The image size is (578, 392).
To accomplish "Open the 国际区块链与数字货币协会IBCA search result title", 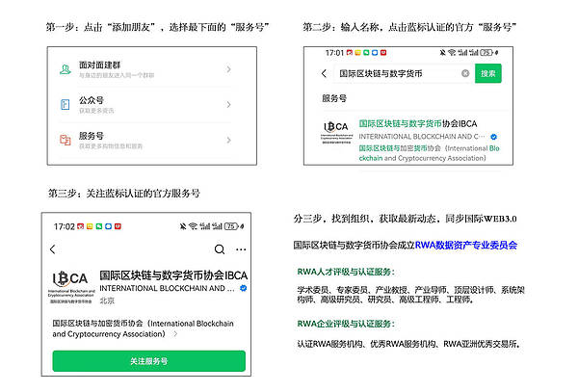I will (x=417, y=123).
